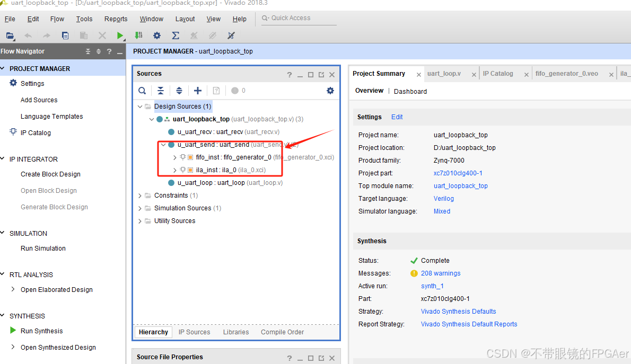Image resolution: width=631 pixels, height=364 pixels.
Task: Click the crossed tools toolbar icon
Action: [x=231, y=36]
